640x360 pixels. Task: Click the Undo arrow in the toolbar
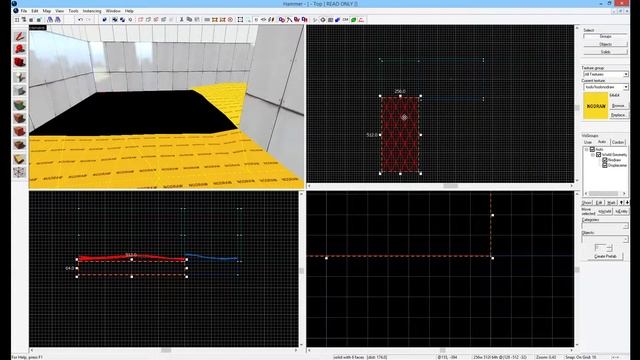80,20
